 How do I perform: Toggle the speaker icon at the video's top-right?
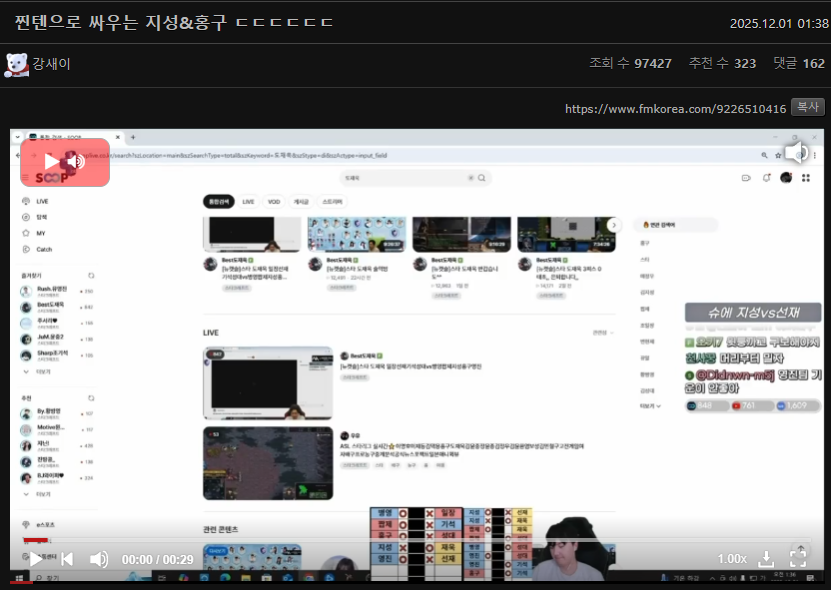click(796, 152)
